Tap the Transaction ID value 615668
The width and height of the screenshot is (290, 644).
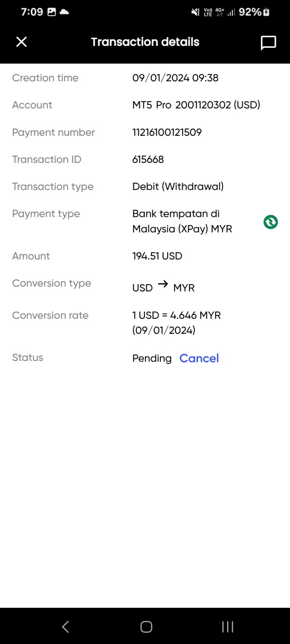tap(148, 159)
